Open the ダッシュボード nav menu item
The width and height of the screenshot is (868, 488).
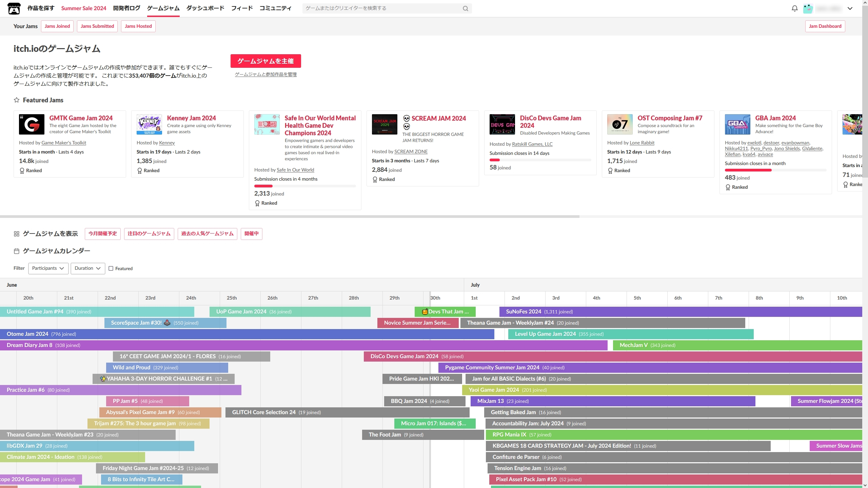pyautogui.click(x=205, y=8)
